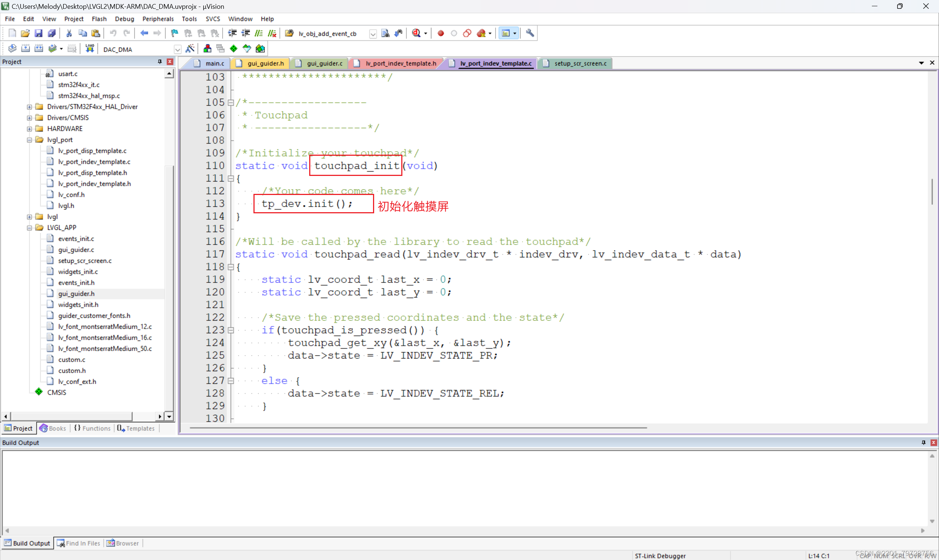
Task: Build the DAC_DMA target
Action: pos(25,48)
